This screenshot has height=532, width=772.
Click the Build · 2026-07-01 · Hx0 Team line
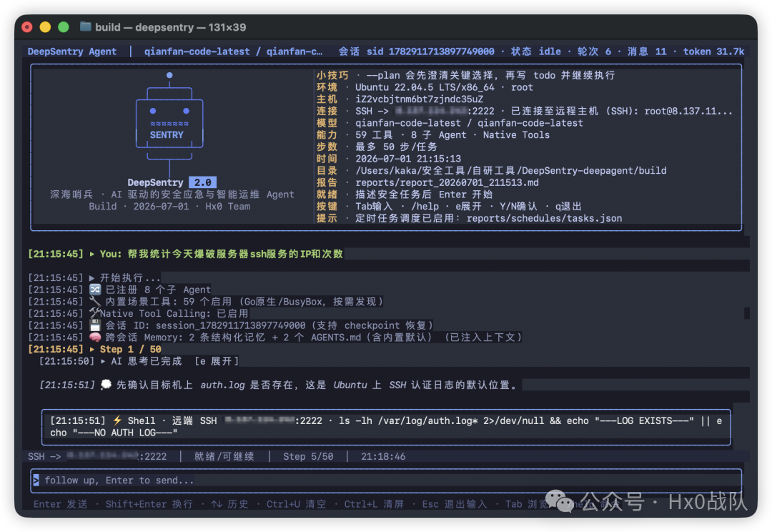pos(169,207)
